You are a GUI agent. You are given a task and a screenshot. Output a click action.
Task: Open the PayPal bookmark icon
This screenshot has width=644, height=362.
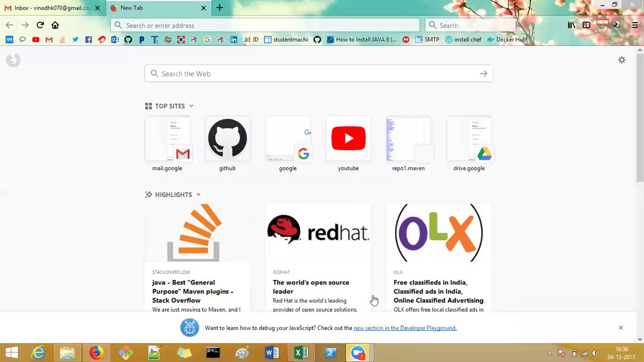coord(141,40)
